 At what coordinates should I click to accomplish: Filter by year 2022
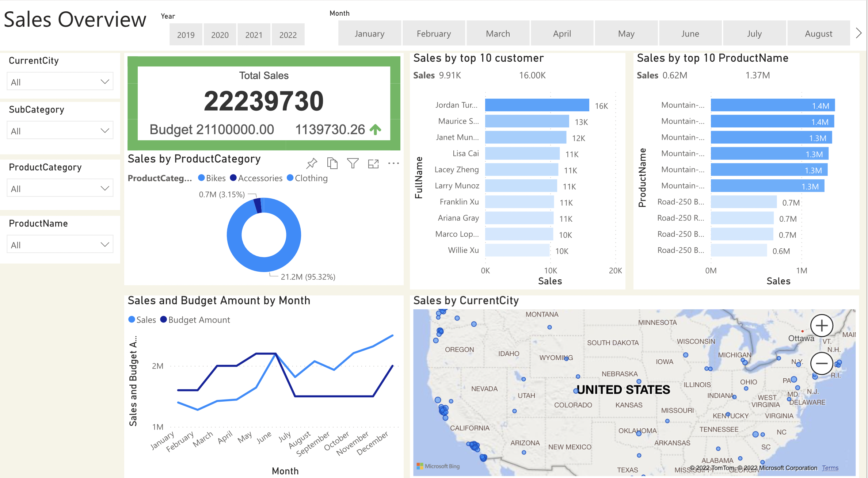pos(288,35)
